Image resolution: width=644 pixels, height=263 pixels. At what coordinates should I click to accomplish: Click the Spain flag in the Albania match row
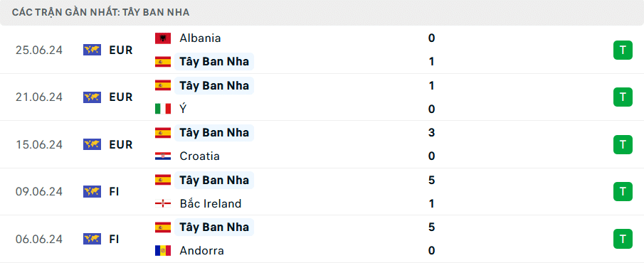click(x=163, y=62)
